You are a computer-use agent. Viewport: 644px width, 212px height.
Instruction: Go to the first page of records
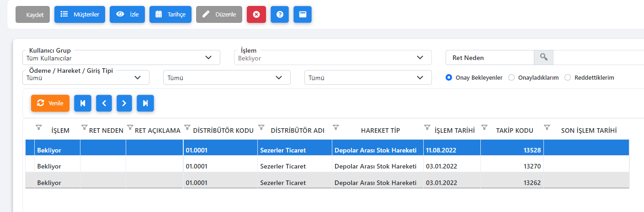[83, 103]
